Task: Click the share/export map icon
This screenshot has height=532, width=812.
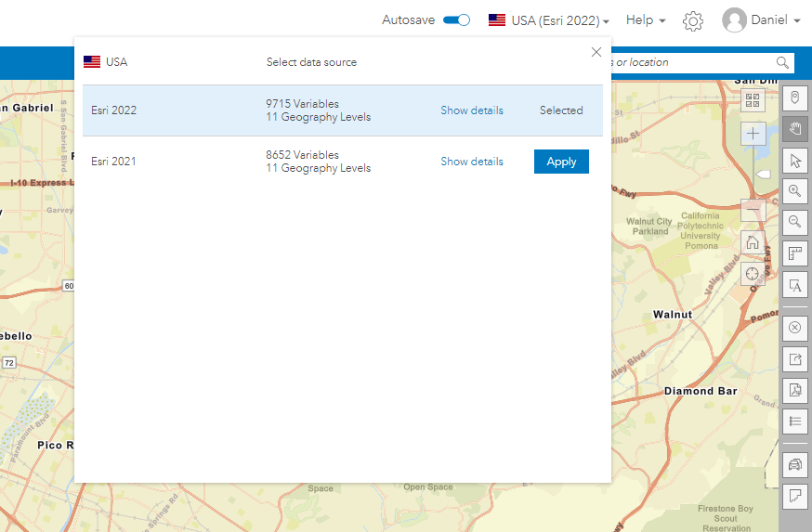Action: coord(795,359)
